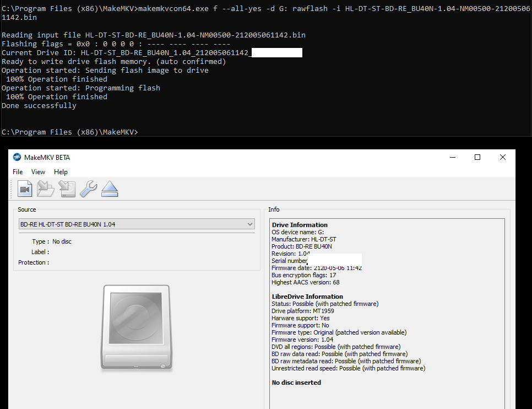Click 'Flashing flags = 0x0' console line
Image resolution: width=532 pixels, height=409 pixels.
pyautogui.click(x=116, y=44)
